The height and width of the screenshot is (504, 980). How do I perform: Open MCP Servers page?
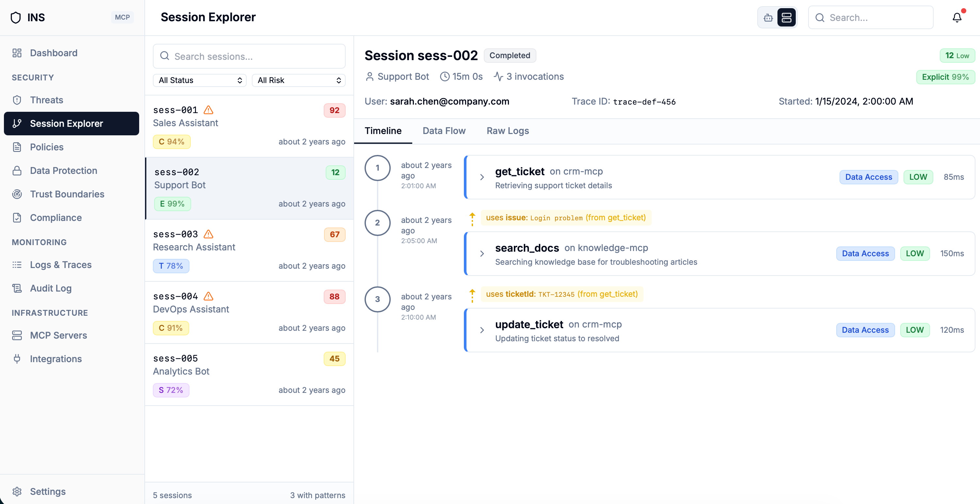72,335
